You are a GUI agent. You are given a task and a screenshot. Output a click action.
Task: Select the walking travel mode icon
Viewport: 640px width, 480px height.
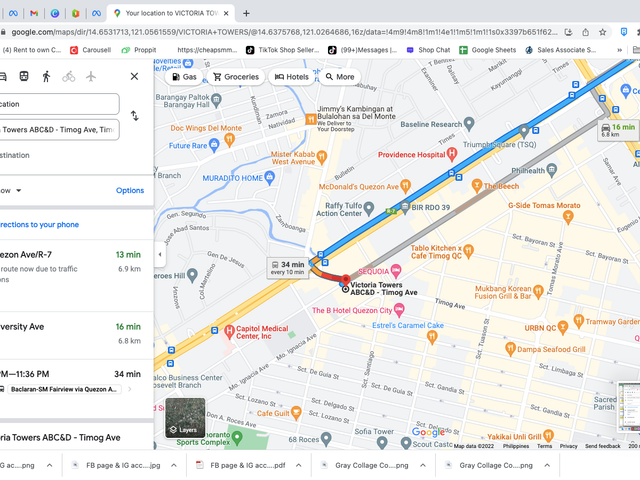46,76
